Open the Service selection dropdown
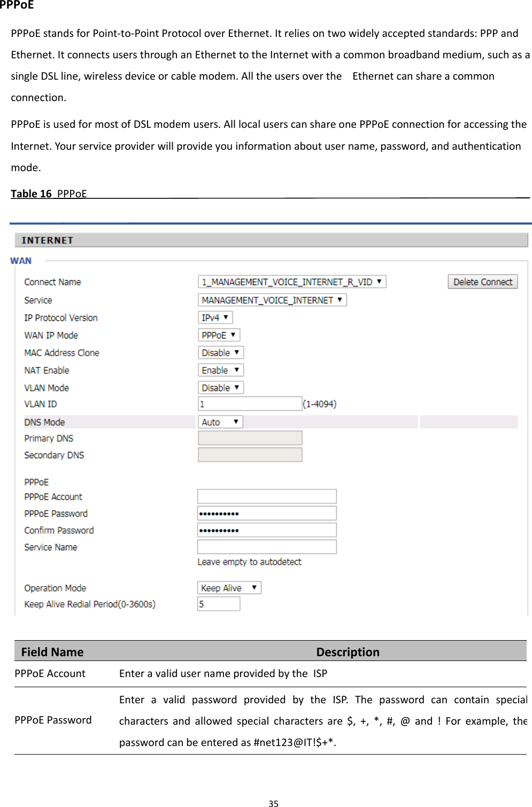Viewport: 532px width, 807px height. [x=272, y=299]
